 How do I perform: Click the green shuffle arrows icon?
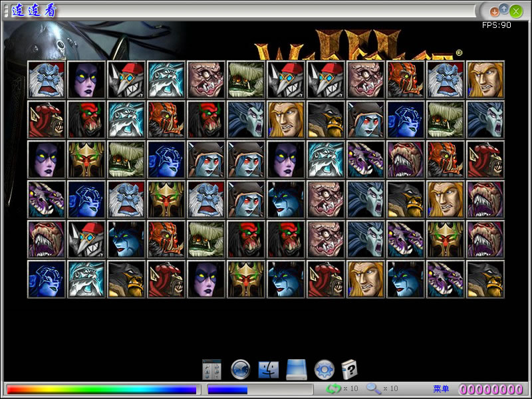[x=333, y=389]
